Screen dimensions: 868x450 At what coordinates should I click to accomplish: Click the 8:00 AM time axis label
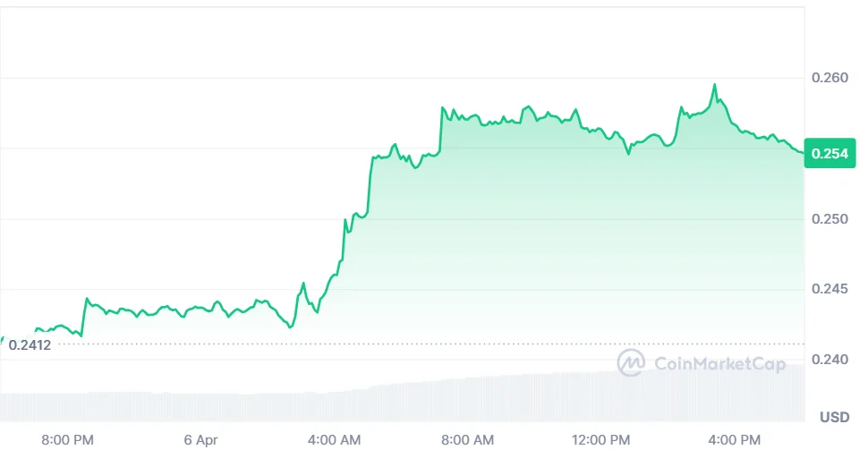click(468, 439)
